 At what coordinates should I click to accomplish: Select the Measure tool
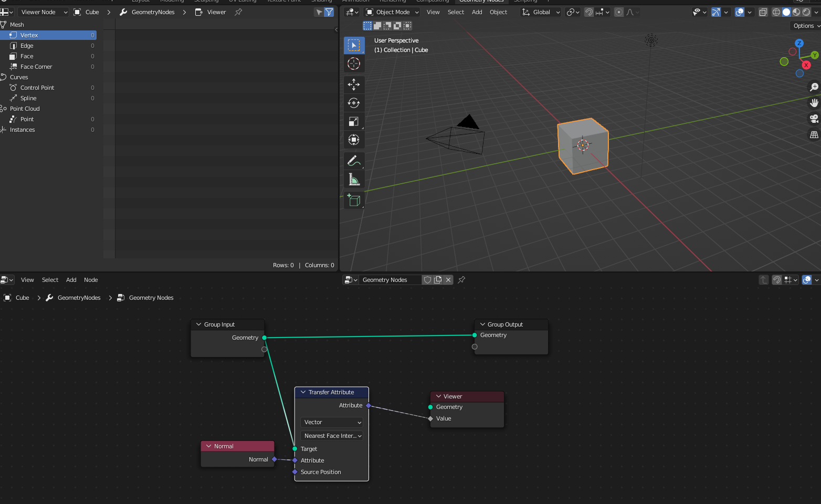(354, 180)
